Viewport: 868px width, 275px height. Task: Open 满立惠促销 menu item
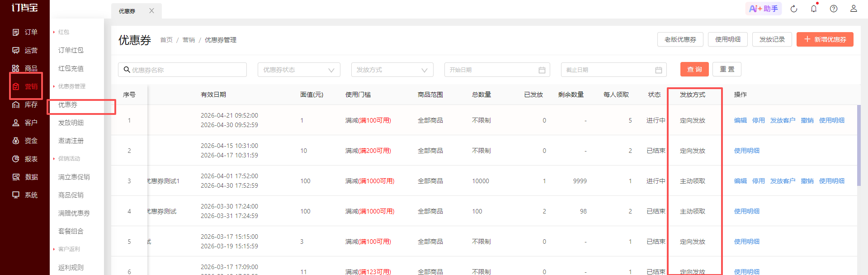pos(74,177)
